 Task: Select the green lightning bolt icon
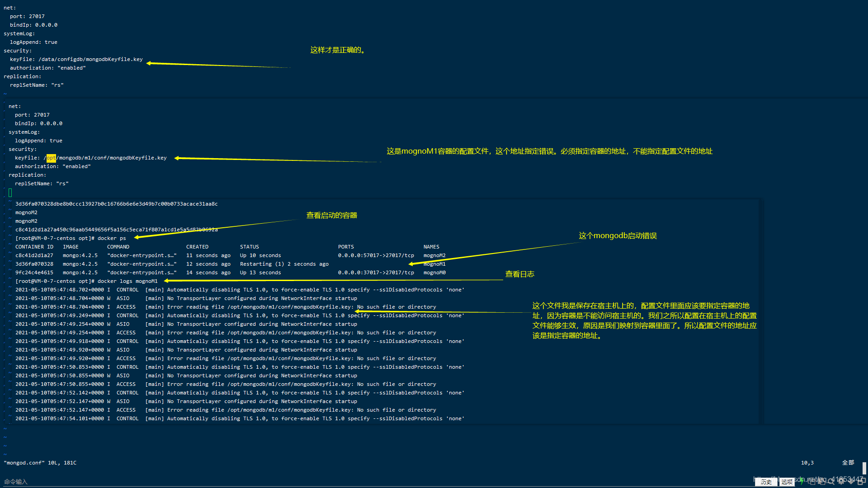tap(802, 481)
